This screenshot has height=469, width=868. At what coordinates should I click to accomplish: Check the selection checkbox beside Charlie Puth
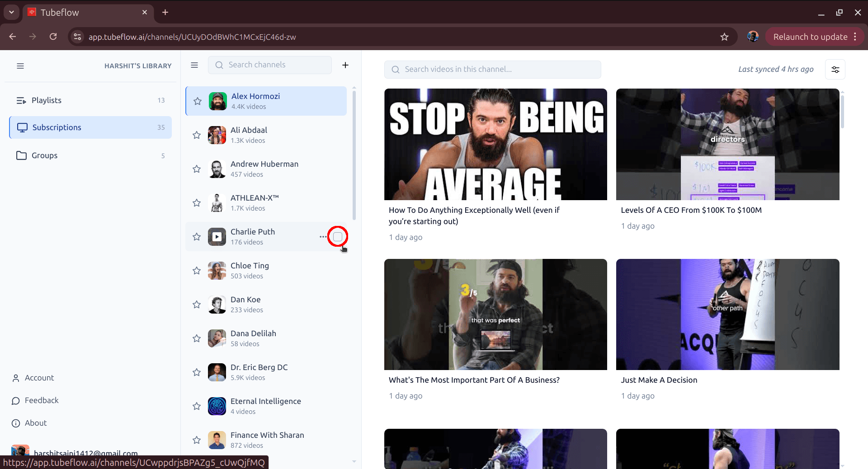(x=338, y=236)
